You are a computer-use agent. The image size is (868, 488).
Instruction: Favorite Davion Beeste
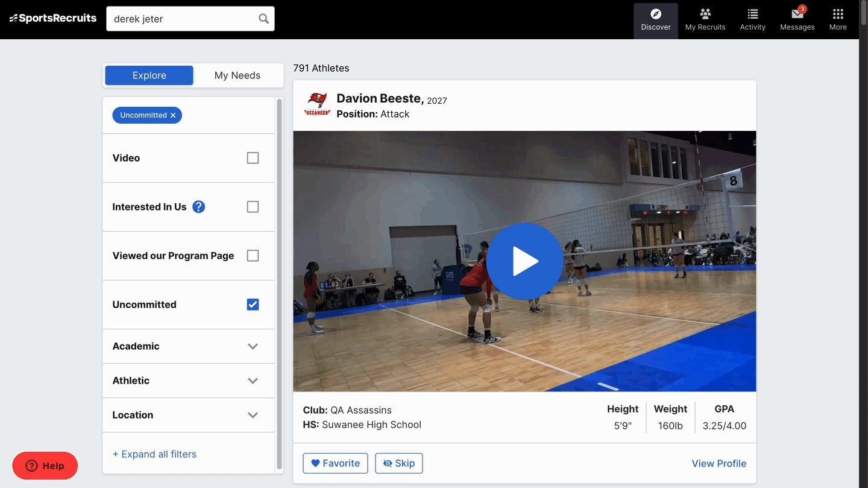pos(335,463)
